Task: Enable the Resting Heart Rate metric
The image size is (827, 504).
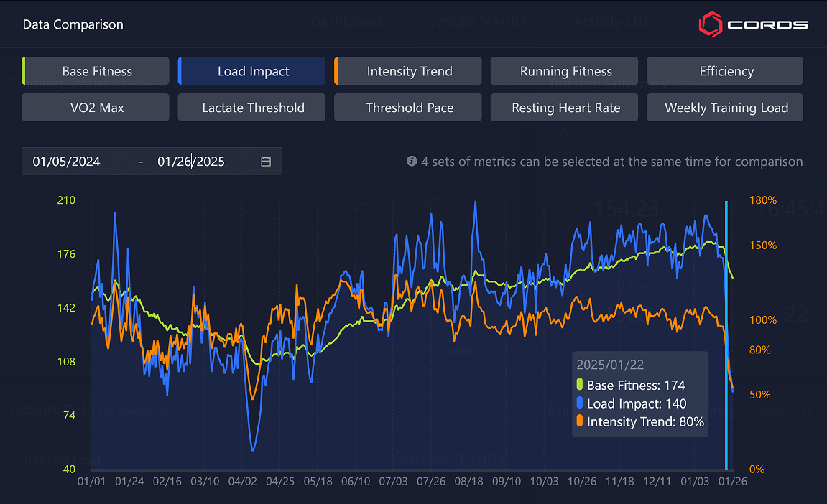Action: tap(565, 108)
